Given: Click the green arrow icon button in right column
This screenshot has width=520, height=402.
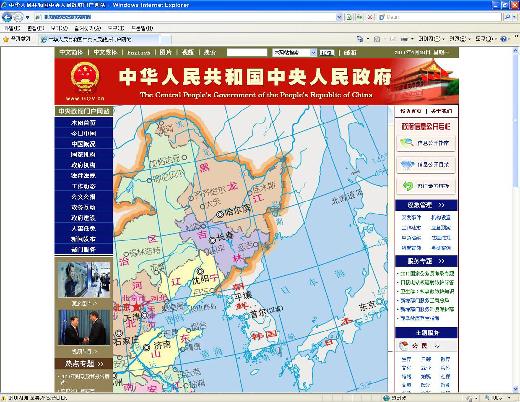Looking at the screenshot, I should 426,186.
